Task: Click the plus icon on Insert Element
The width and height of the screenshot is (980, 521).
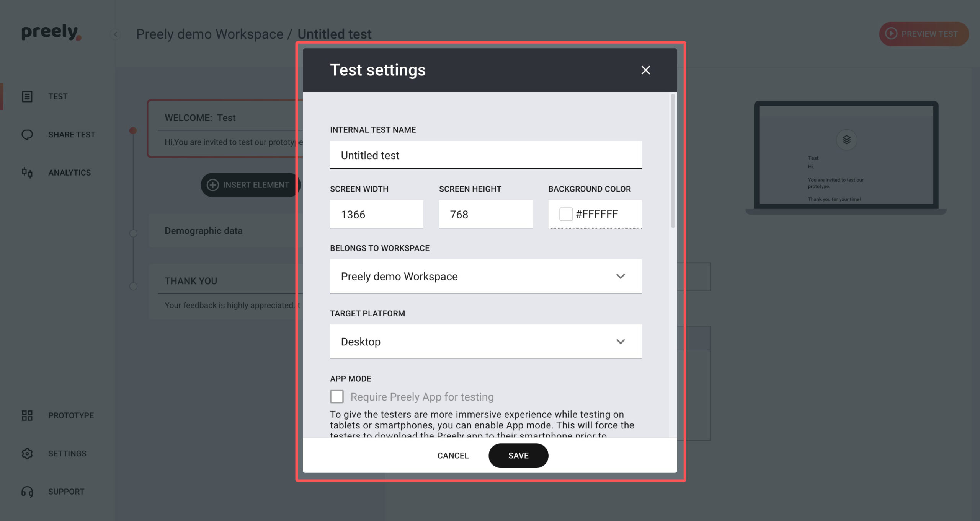Action: [213, 185]
